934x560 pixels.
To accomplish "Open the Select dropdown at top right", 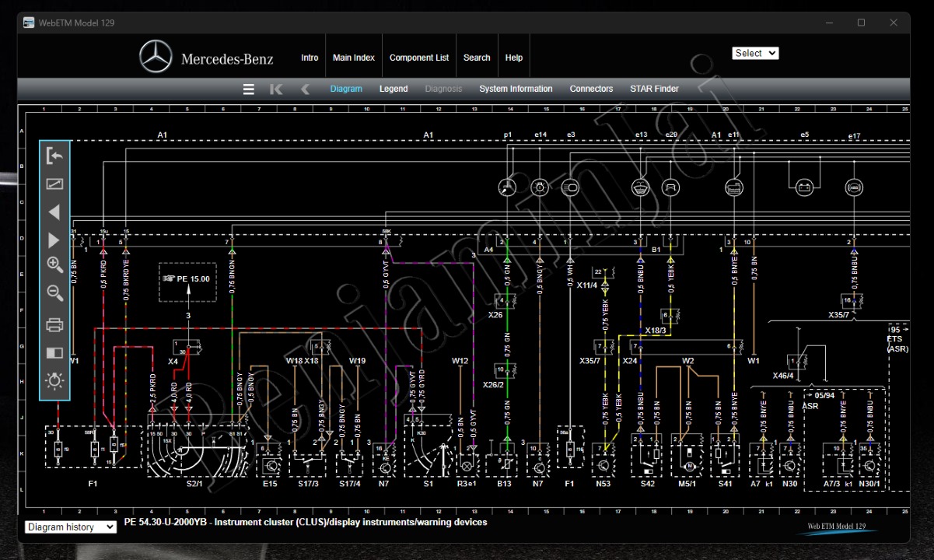I will (x=754, y=53).
